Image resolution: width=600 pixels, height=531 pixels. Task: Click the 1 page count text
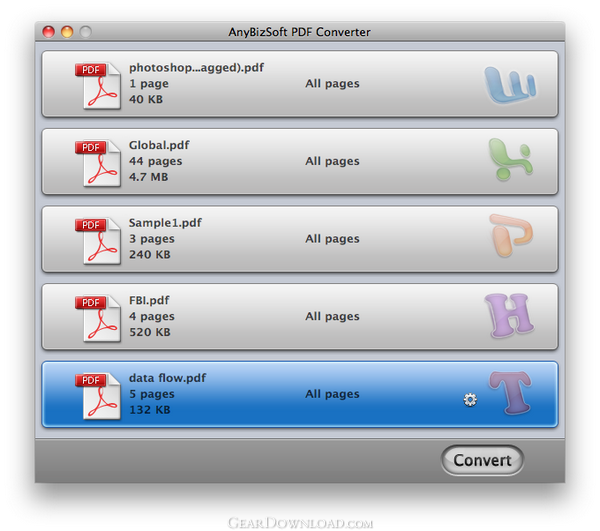(x=148, y=84)
